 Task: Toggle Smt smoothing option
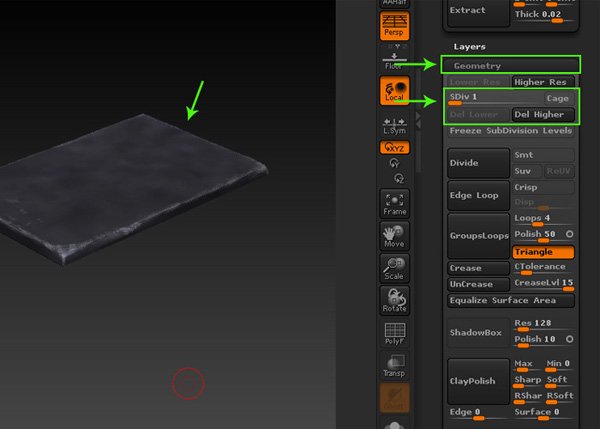coord(543,155)
